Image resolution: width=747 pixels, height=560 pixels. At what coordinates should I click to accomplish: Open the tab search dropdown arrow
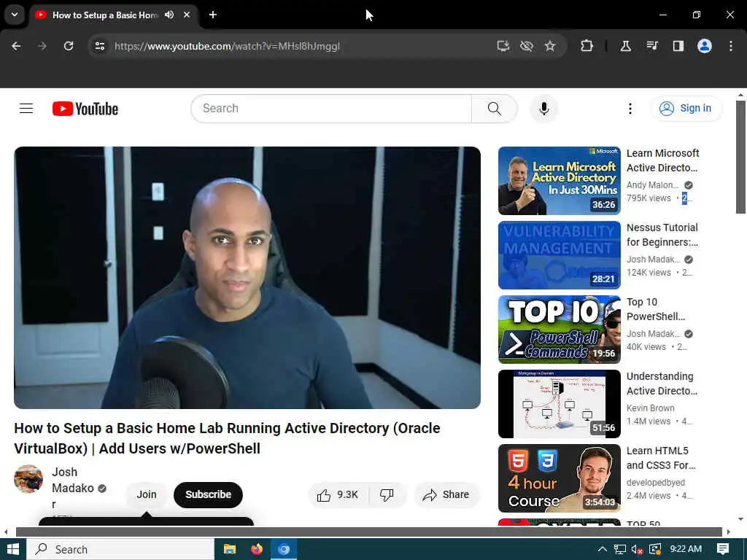tap(15, 15)
